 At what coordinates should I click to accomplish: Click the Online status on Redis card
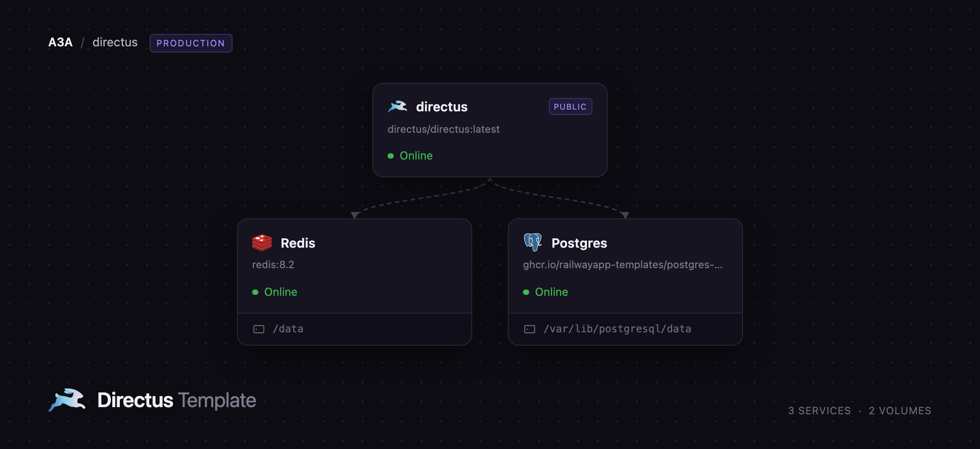coord(281,292)
